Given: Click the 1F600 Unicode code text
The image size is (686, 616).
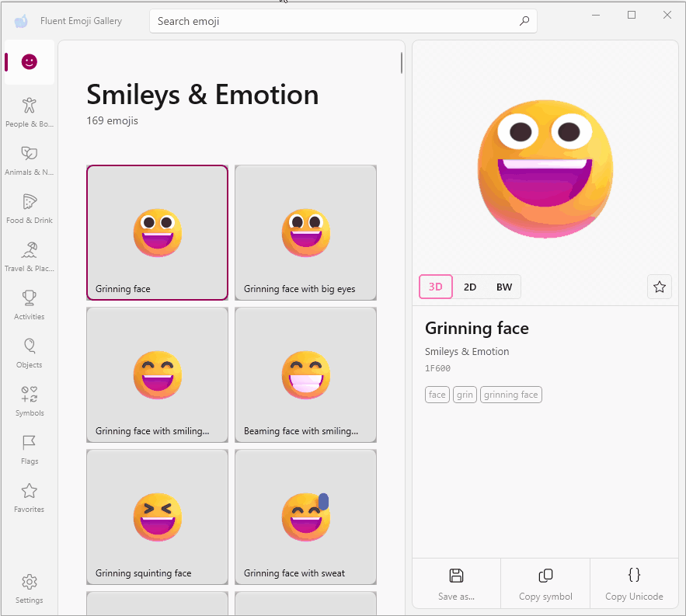Looking at the screenshot, I should click(437, 368).
